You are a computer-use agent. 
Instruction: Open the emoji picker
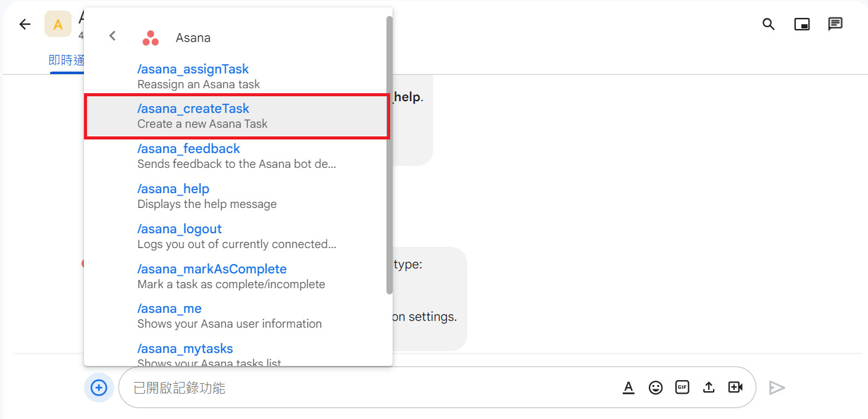[x=656, y=388]
